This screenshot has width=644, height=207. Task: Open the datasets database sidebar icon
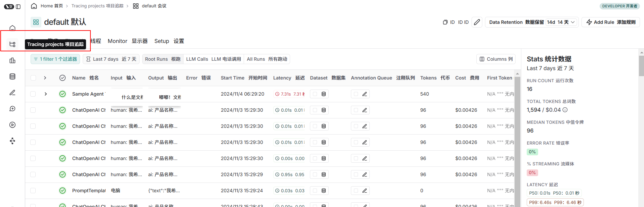pyautogui.click(x=12, y=76)
